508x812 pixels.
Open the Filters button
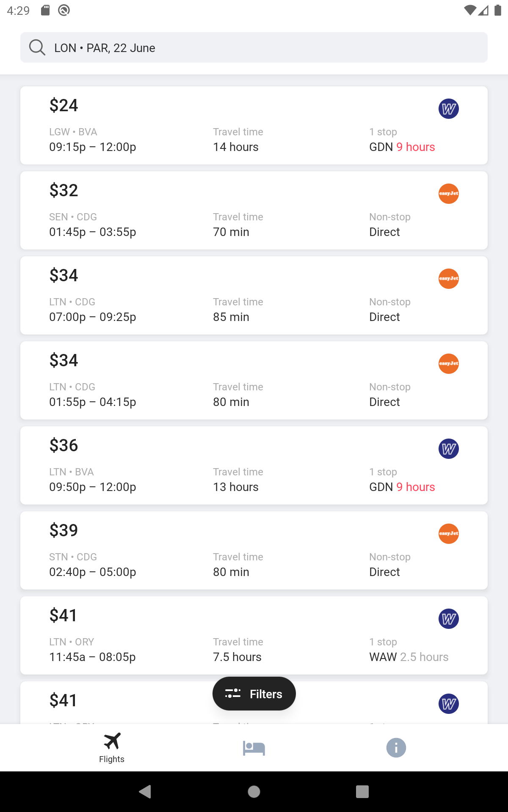point(254,694)
